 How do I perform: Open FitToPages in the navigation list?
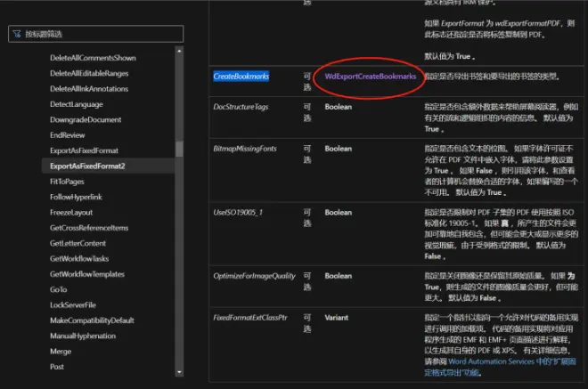point(67,182)
